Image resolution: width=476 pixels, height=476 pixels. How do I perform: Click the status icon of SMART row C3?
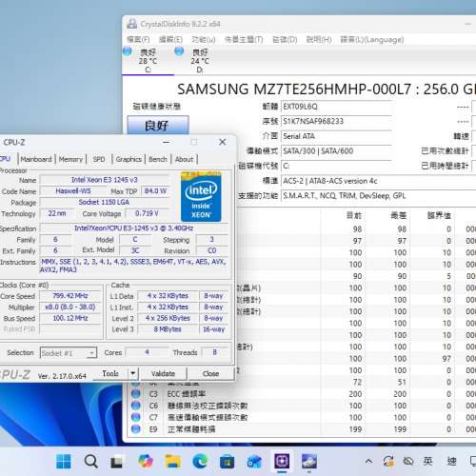pos(136,394)
